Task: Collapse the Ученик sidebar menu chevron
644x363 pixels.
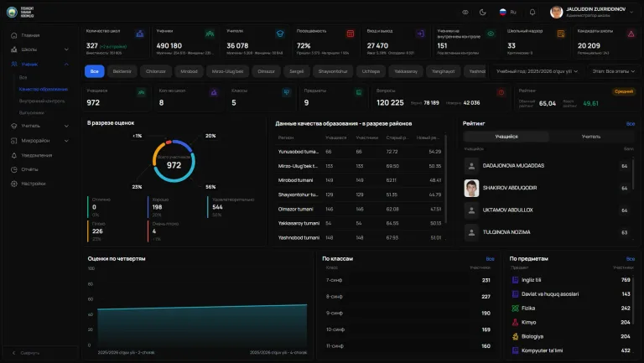Action: (66, 64)
